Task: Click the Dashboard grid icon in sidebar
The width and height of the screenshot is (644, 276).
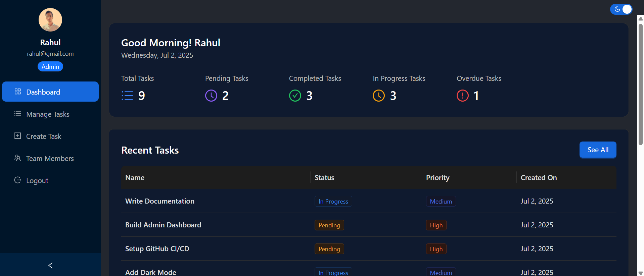Action: 18,92
